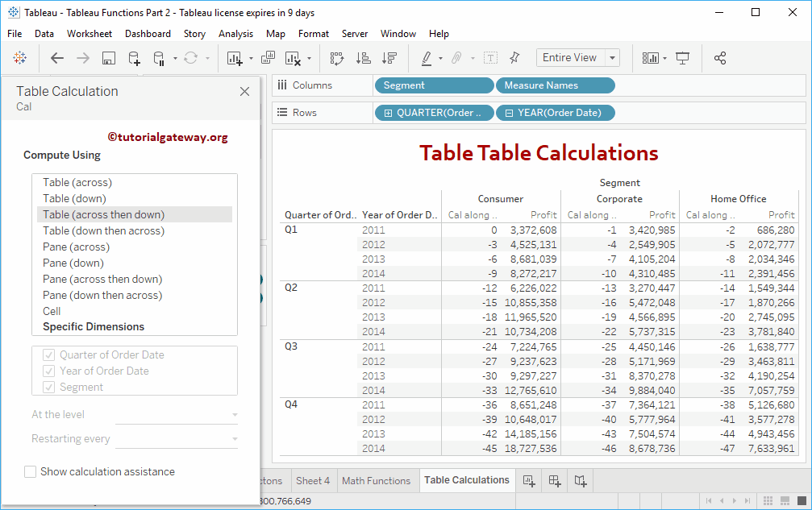812x510 pixels.
Task: Toggle the Quarter of Order Date checkbox
Action: [x=48, y=355]
